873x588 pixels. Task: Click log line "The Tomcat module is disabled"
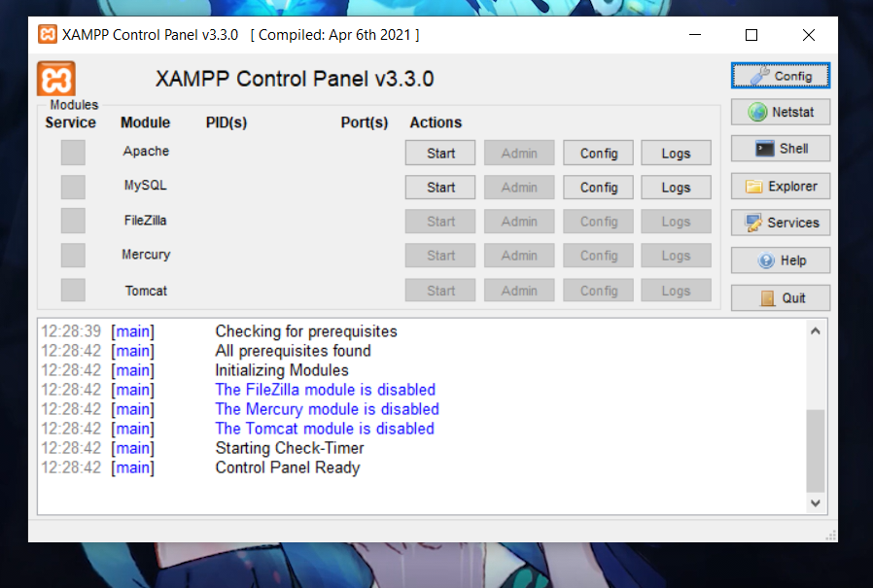[x=325, y=429]
